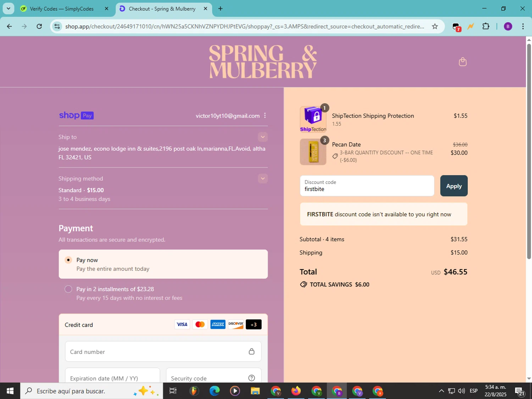This screenshot has height=399, width=532.
Task: Bookmark this page with the star
Action: point(435,26)
